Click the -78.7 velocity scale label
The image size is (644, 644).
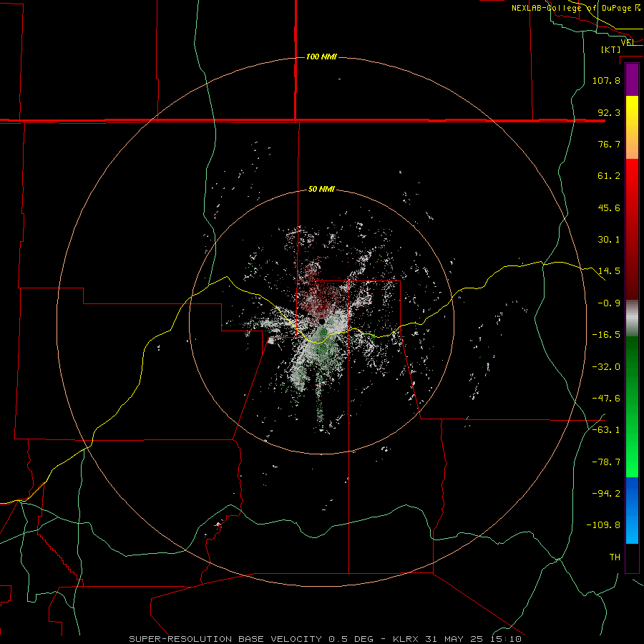click(x=606, y=462)
